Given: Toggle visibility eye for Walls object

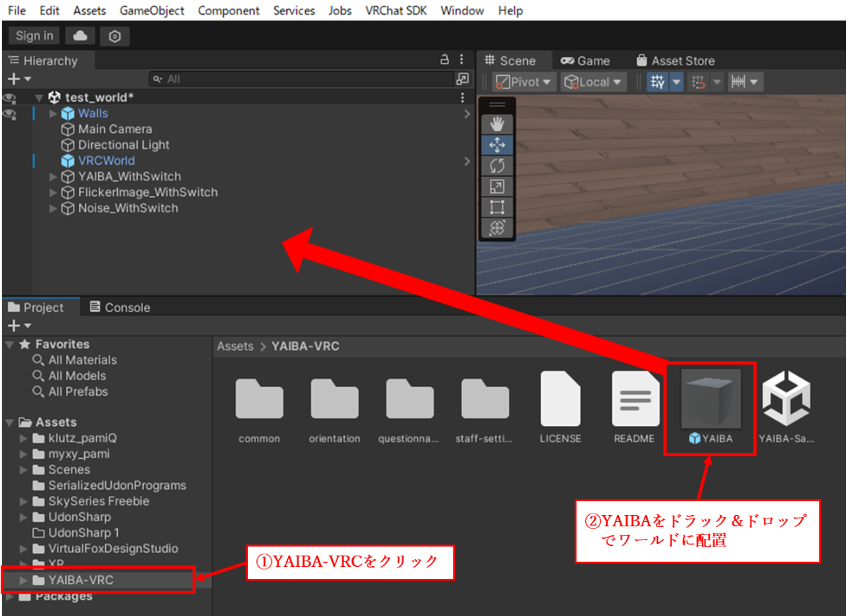Looking at the screenshot, I should [x=10, y=114].
